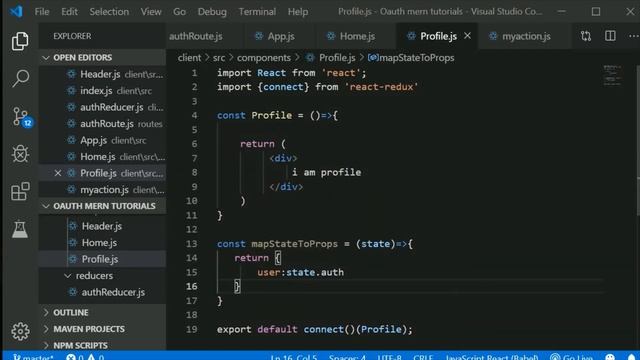Open the Explorer view in activity bar
640x360 pixels.
20,41
